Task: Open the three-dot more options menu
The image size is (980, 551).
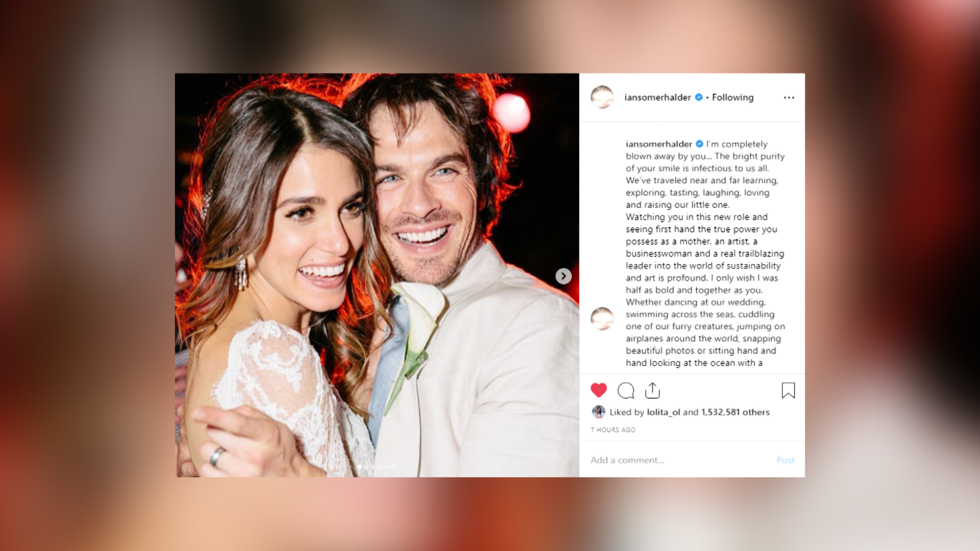Action: click(789, 97)
